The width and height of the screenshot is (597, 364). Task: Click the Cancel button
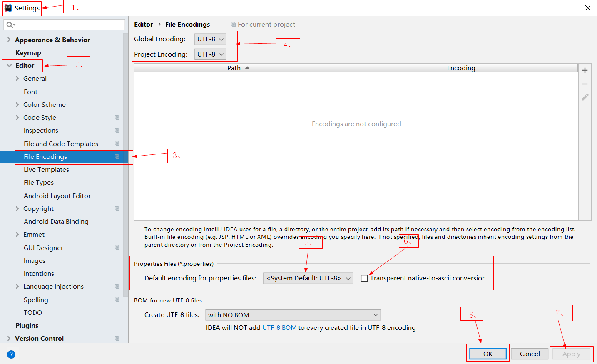tap(530, 354)
